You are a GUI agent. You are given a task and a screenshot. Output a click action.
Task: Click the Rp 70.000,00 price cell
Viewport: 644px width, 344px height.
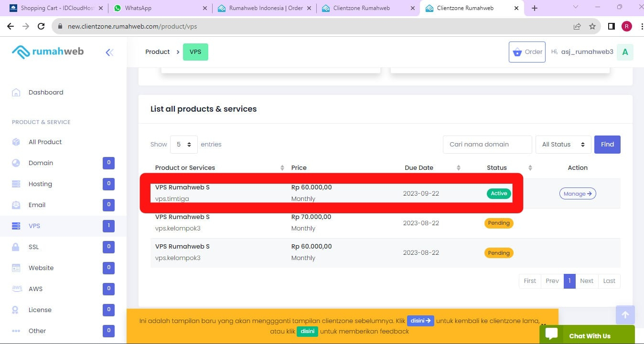311,217
